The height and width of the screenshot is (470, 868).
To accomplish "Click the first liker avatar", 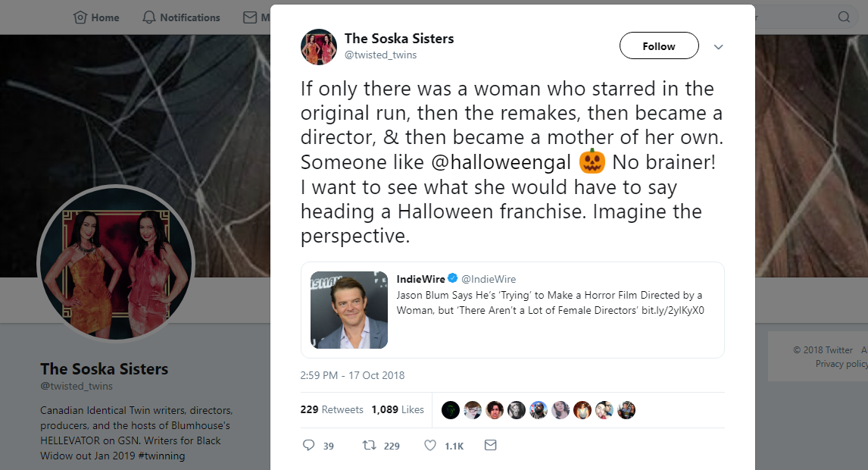I will click(451, 410).
